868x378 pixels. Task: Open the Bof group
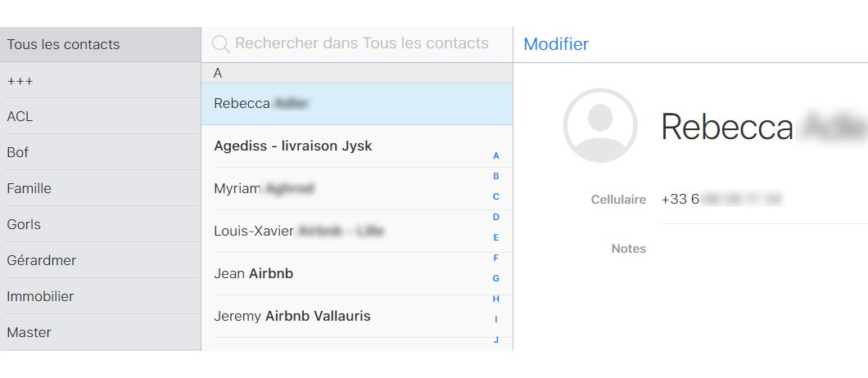18,152
